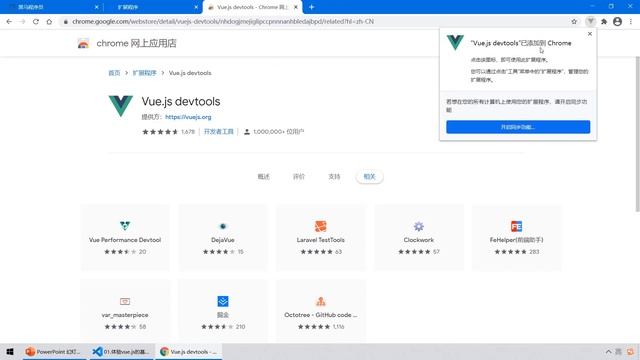Click the Chrome Web Store logo
The width and height of the screenshot is (640, 360).
point(83,43)
